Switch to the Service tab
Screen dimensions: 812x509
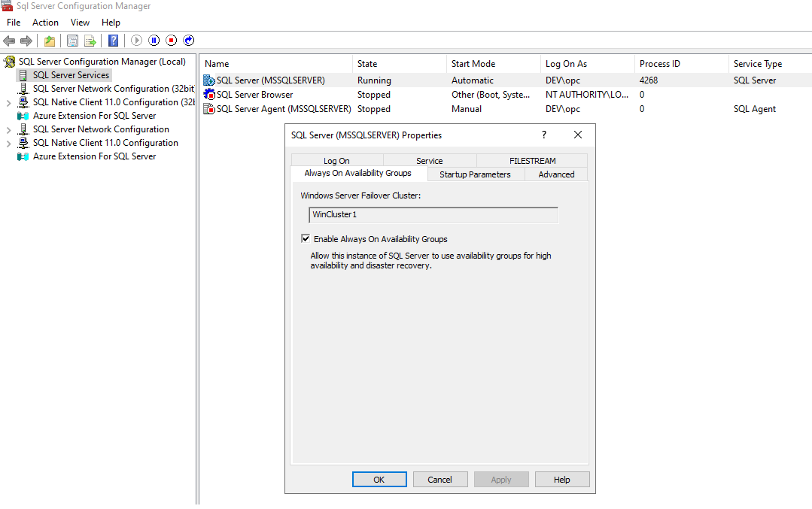[429, 160]
